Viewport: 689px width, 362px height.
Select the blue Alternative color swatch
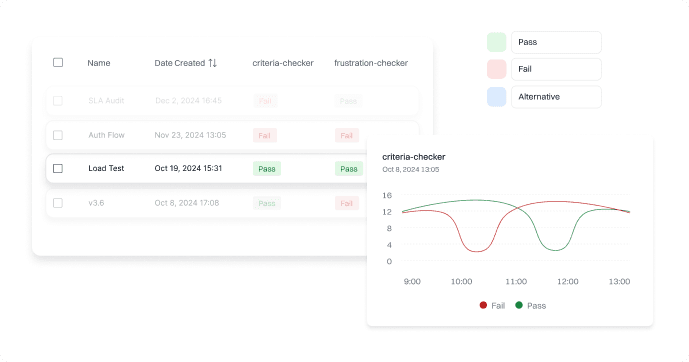tap(497, 97)
